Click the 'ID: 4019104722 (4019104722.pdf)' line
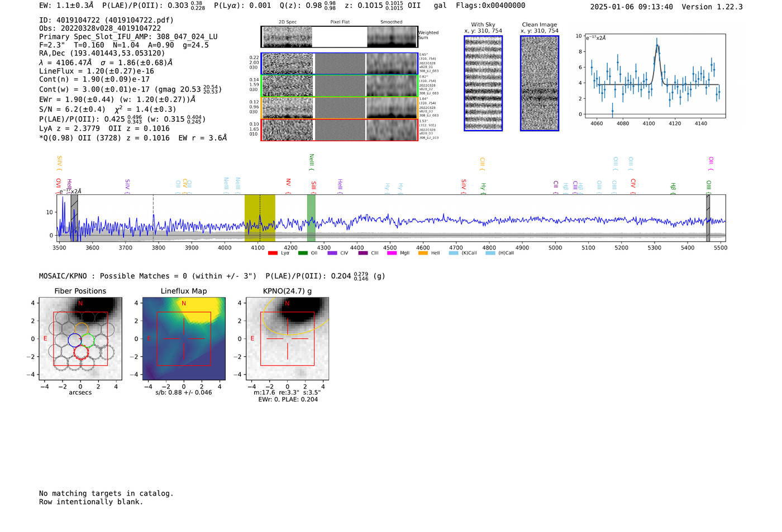The width and height of the screenshot is (782, 532). pos(106,20)
